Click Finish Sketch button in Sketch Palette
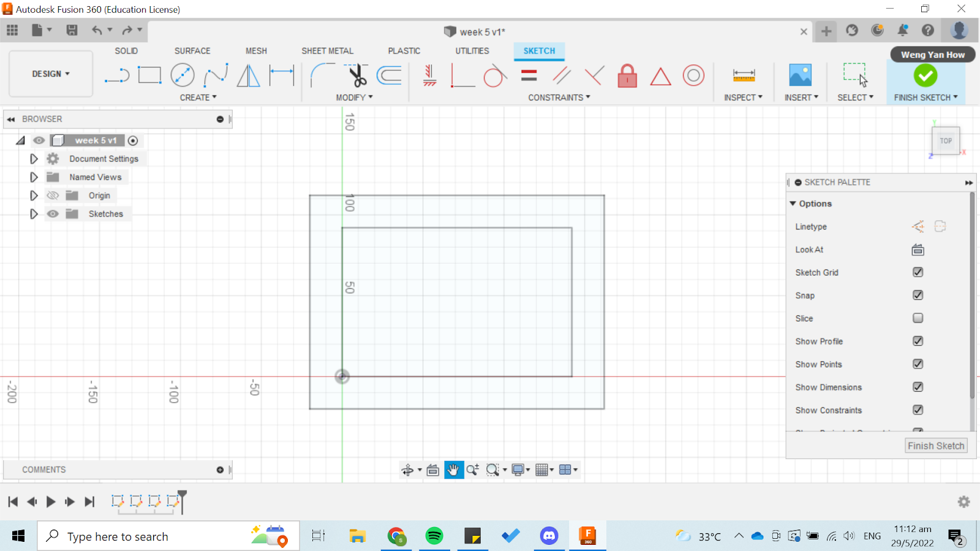This screenshot has height=551, width=980. (936, 446)
